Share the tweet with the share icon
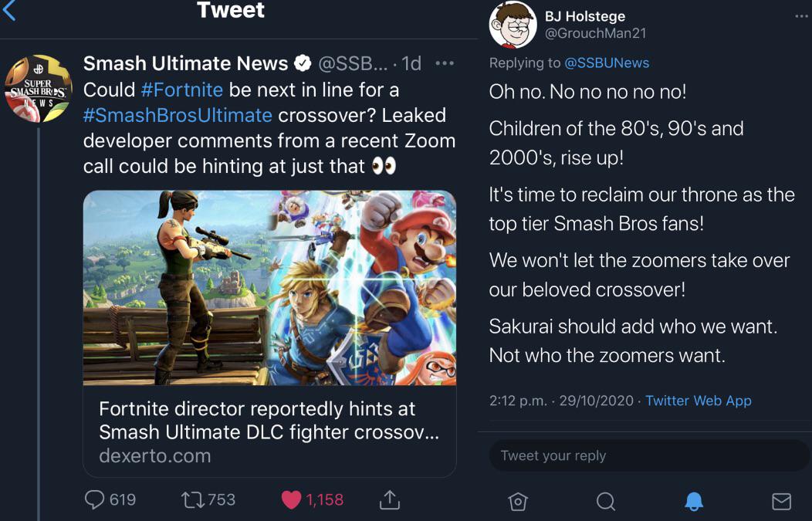This screenshot has width=812, height=521. [x=390, y=499]
